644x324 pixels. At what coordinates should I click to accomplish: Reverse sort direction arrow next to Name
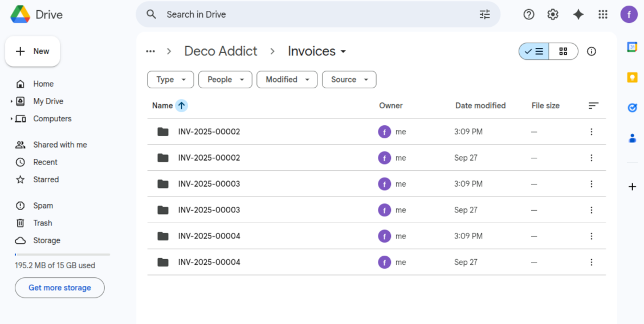pyautogui.click(x=181, y=105)
